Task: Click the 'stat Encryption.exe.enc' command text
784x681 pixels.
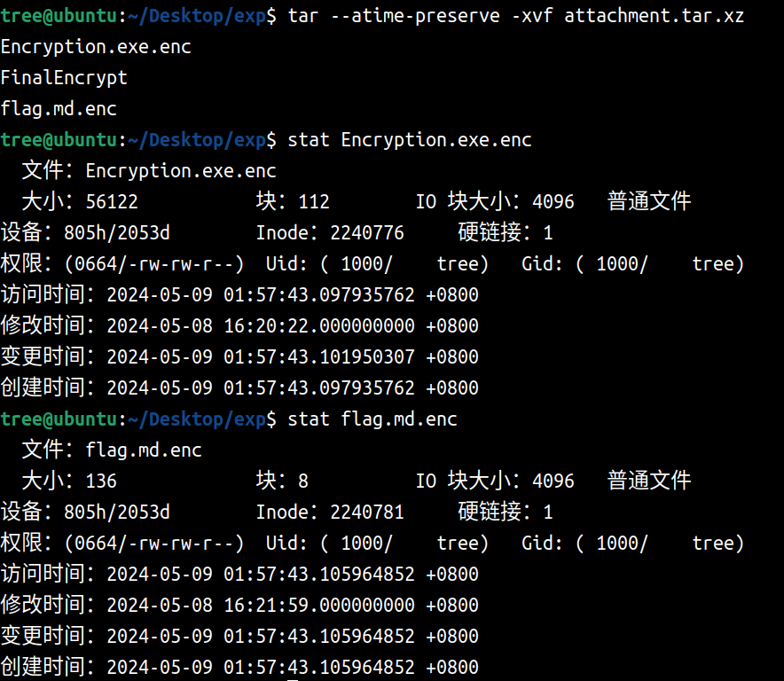Action: click(x=410, y=140)
